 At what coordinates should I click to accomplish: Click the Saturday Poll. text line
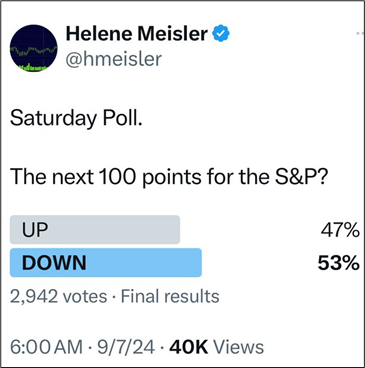[x=76, y=119]
